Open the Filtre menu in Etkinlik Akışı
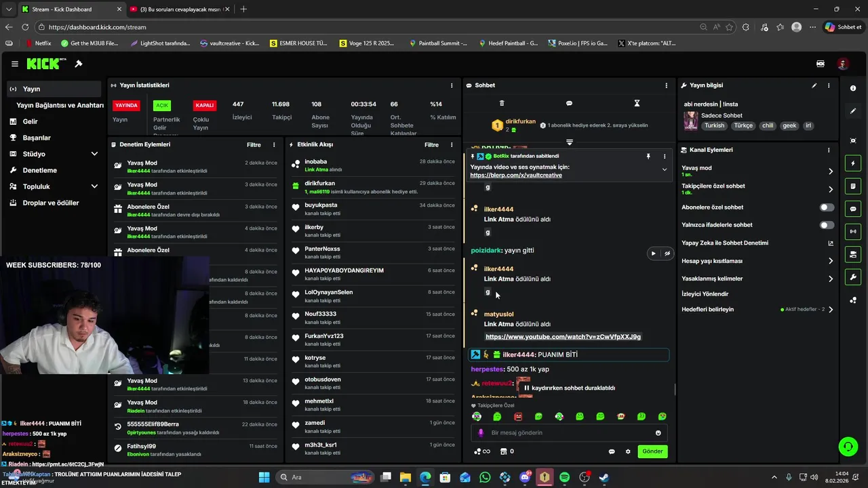 (x=431, y=144)
